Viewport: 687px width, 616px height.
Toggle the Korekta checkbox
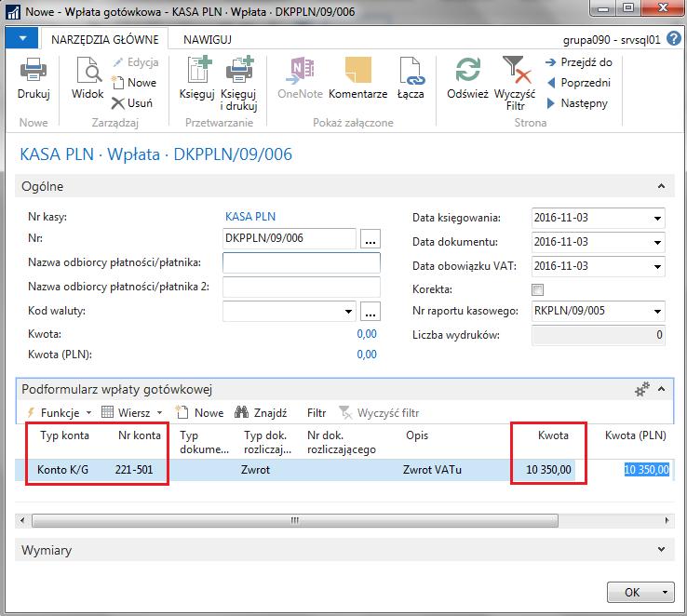537,289
